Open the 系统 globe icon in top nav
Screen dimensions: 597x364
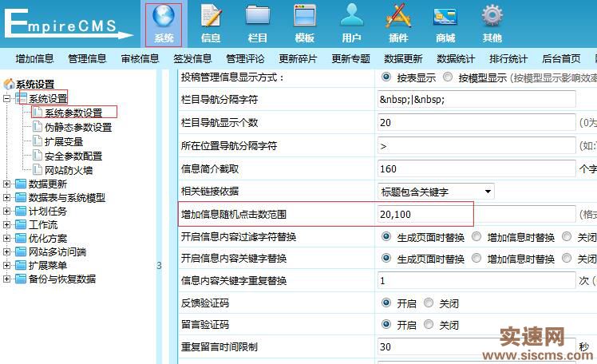164,16
